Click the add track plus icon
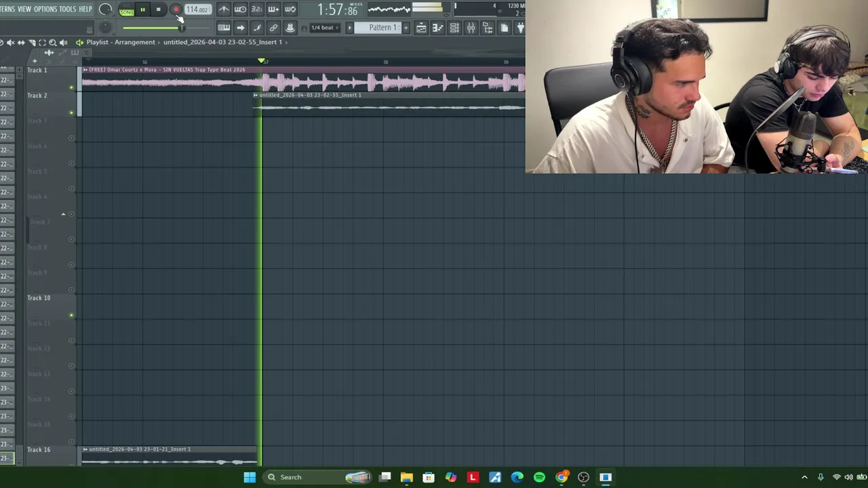868x488 pixels. point(35,61)
